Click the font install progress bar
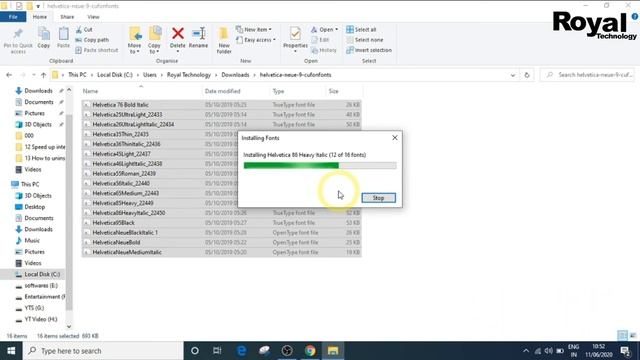Screen dimensions: 640x360 coord(320,165)
